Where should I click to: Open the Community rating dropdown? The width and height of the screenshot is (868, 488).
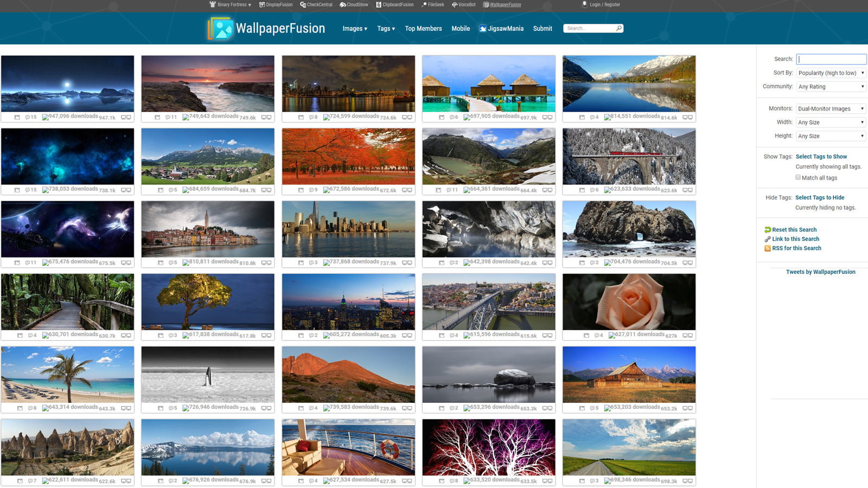pos(831,87)
